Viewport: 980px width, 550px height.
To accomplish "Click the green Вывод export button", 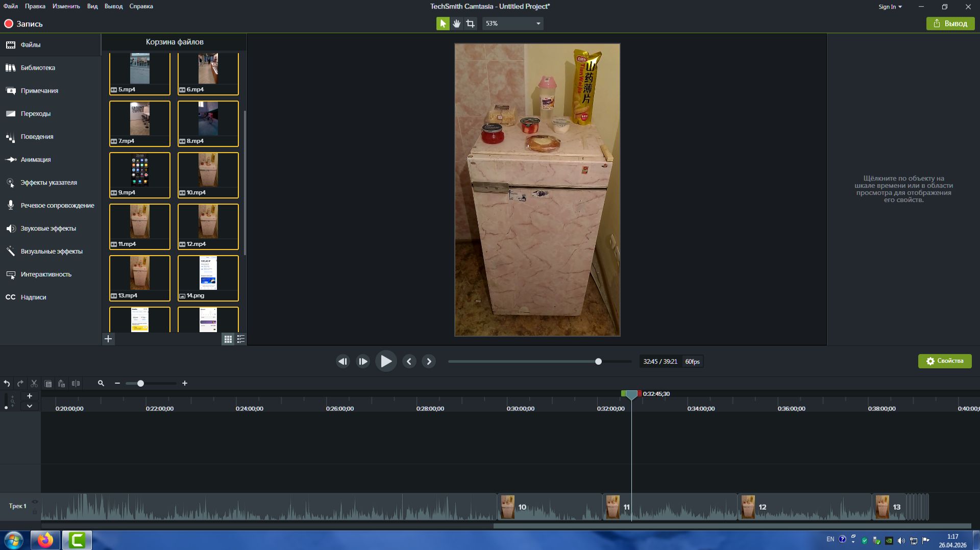I will click(950, 23).
